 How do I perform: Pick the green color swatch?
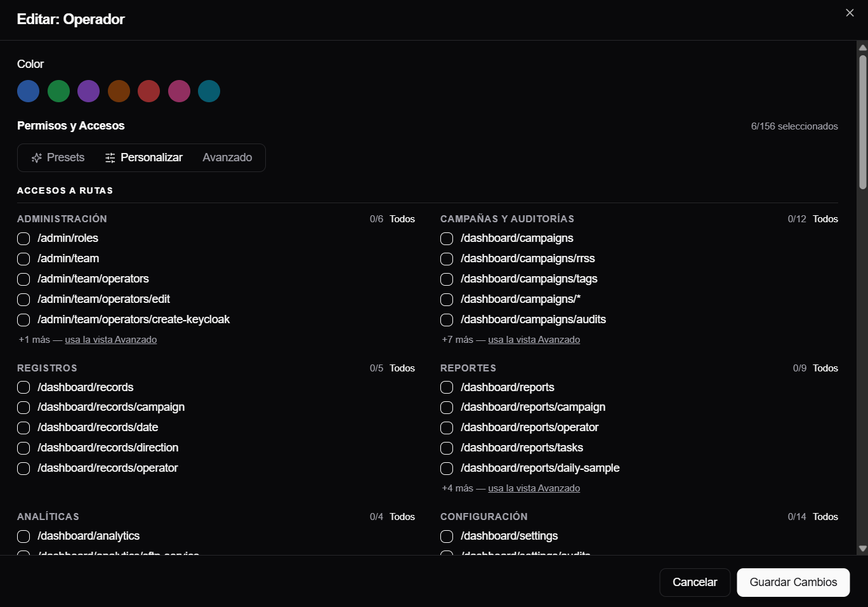point(58,91)
